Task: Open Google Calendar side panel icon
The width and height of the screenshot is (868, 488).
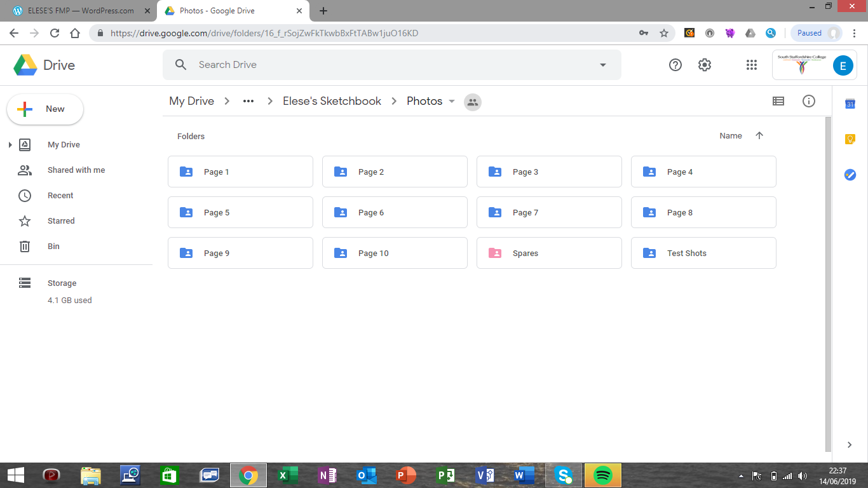Action: 850,104
